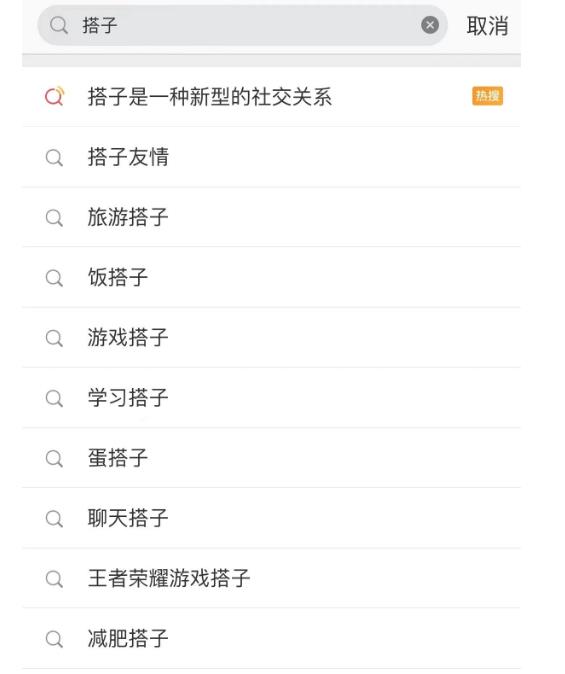Choose the 旅游搭子 suggestion
The width and height of the screenshot is (565, 674).
271,217
